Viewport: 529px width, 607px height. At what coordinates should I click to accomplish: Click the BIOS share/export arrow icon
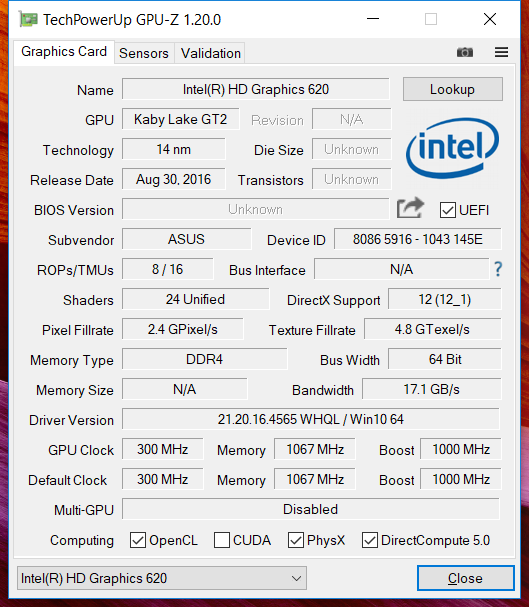pyautogui.click(x=410, y=208)
